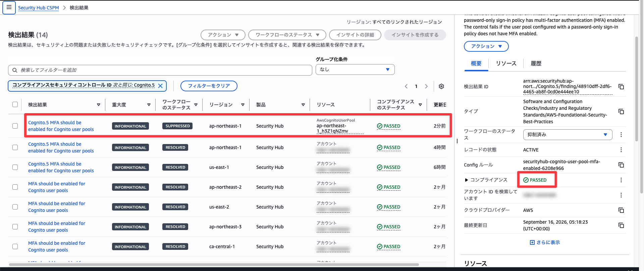Check the us-east-2 finding row
The height and width of the screenshot is (271, 644).
15,207
